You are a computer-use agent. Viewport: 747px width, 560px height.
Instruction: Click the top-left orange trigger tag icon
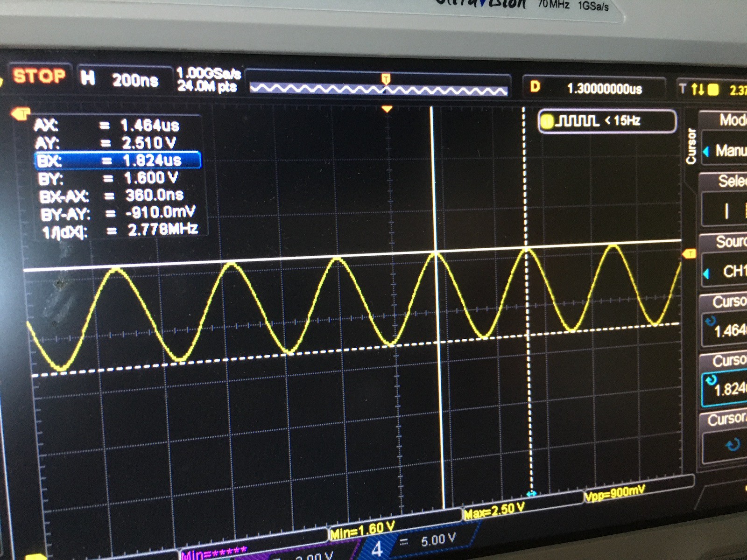tap(21, 113)
